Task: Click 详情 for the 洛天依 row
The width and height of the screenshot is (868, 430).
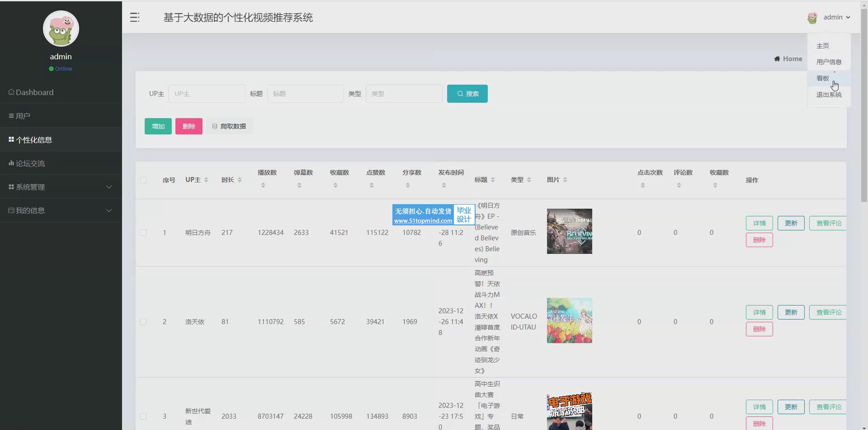Action: [x=759, y=312]
